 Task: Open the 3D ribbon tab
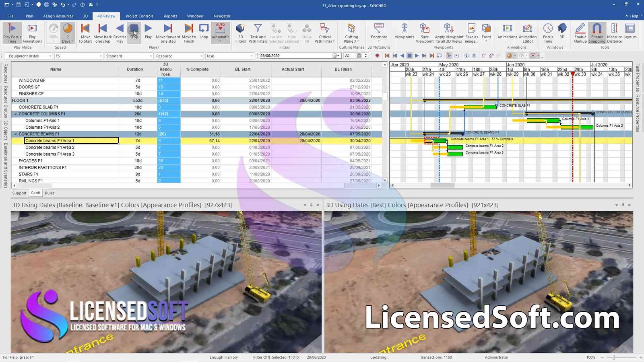[x=85, y=16]
